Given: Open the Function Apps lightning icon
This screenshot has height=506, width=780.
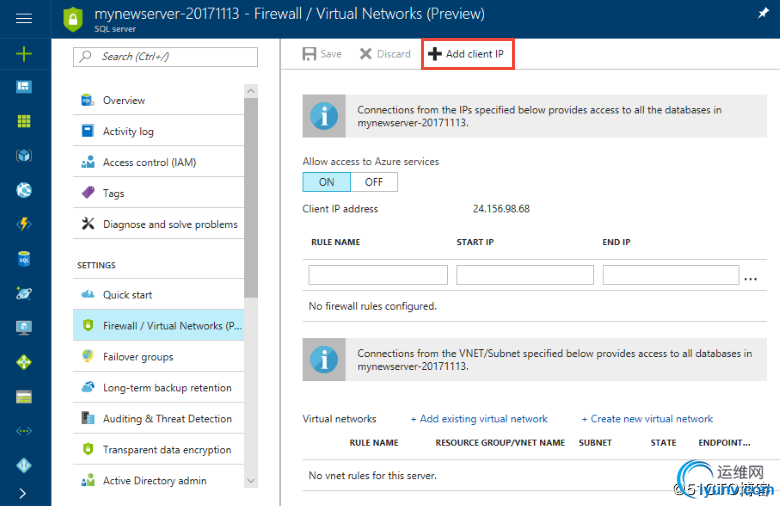Looking at the screenshot, I should tap(24, 224).
